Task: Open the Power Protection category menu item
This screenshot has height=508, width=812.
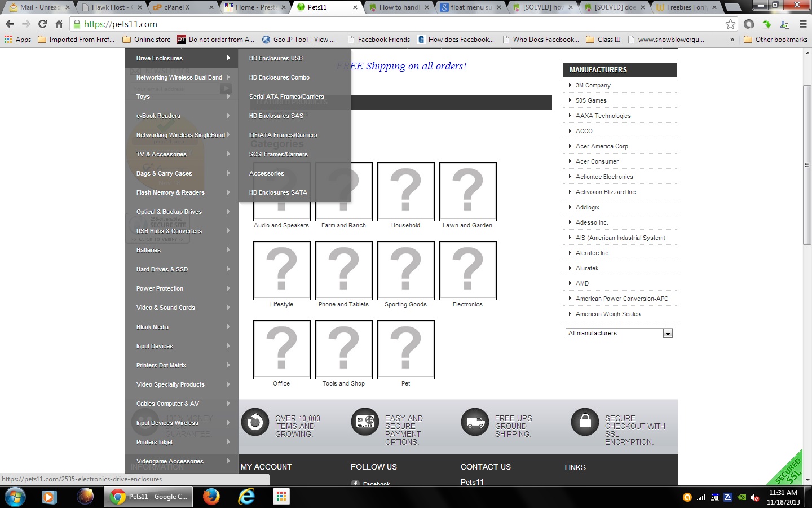Action: click(160, 288)
